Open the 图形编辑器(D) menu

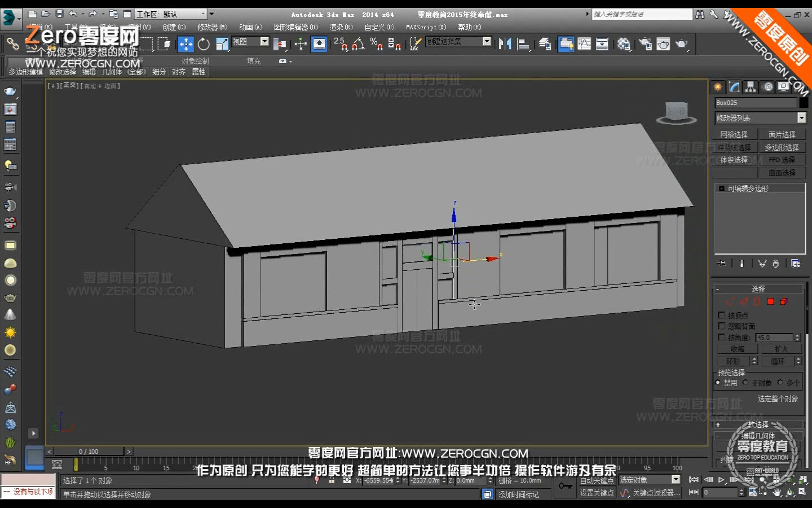point(296,27)
